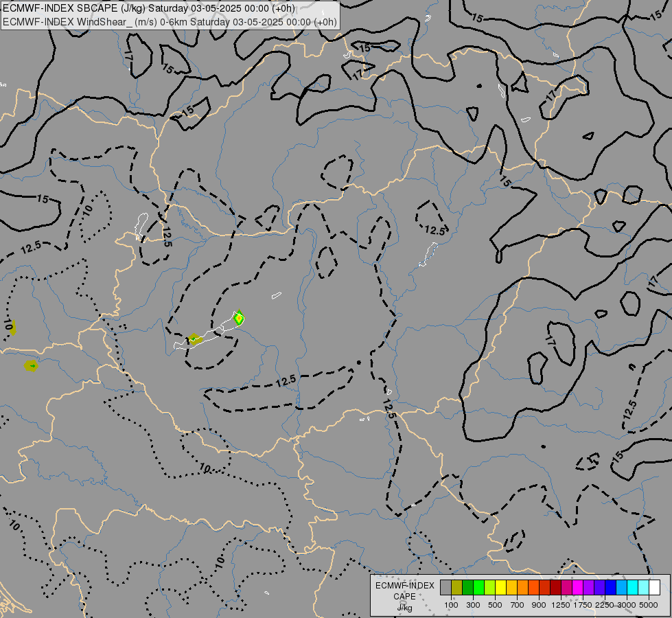Click the SBCAPE title line at the top
The height and width of the screenshot is (618, 672).
(x=149, y=8)
